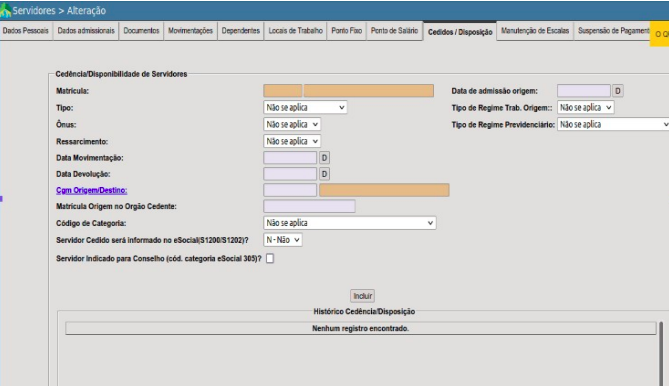Switch to Dados Pessoais tab

(x=26, y=31)
